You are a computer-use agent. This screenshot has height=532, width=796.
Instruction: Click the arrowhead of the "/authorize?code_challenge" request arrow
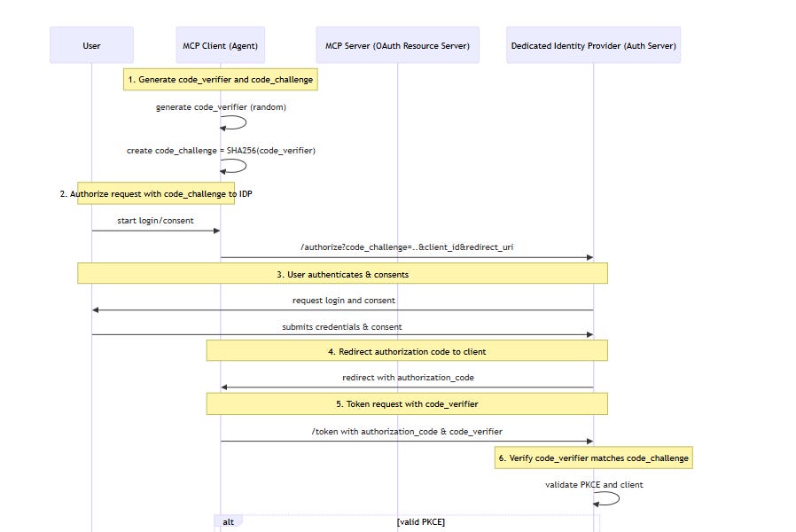tap(589, 257)
